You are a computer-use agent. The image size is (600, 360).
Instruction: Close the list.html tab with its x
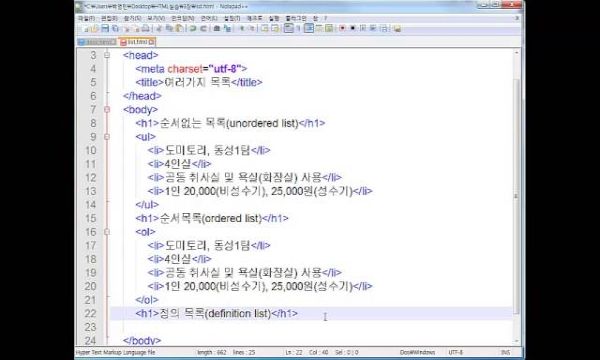(152, 42)
